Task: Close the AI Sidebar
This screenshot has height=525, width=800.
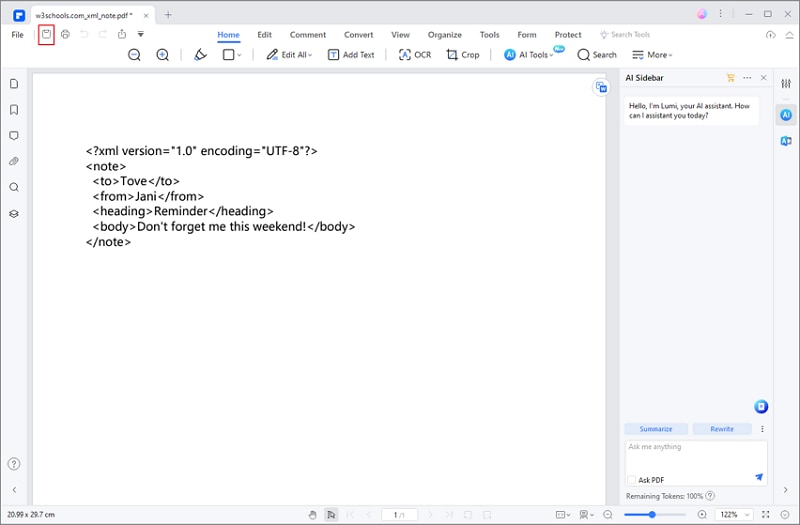Action: click(764, 78)
